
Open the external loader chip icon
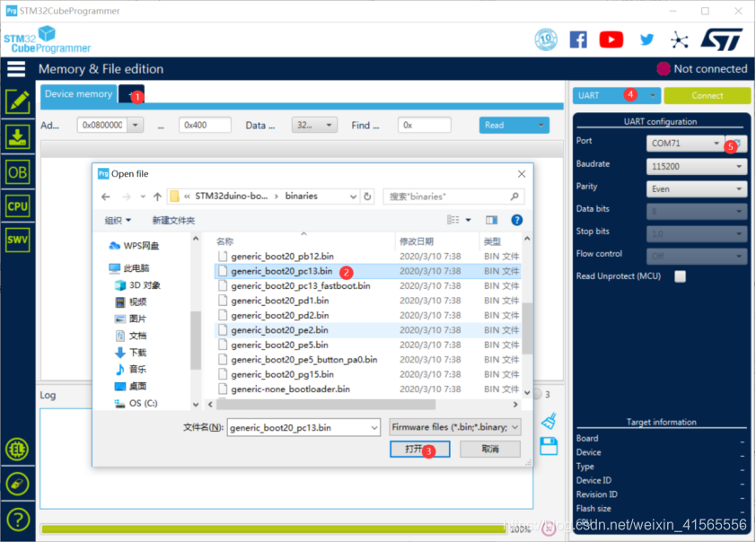pos(17,449)
